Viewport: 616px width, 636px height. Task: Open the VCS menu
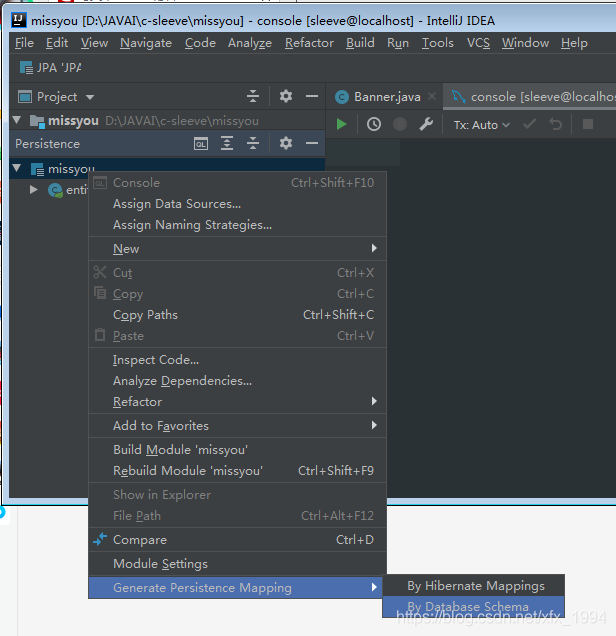[478, 43]
